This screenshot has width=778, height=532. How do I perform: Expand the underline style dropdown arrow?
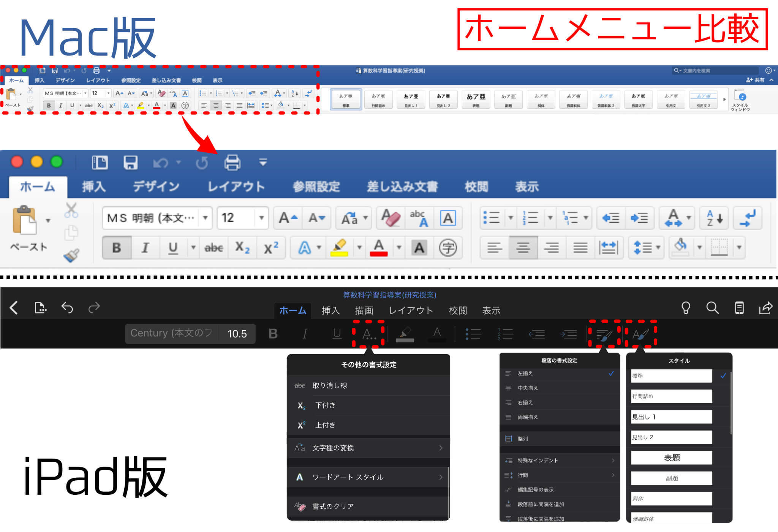(193, 248)
